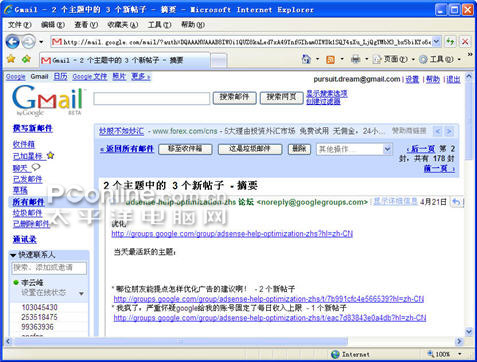Image resolution: width=477 pixels, height=362 pixels.
Task: Click 移至收件箱 (Move to Inbox) button
Action: coord(185,149)
